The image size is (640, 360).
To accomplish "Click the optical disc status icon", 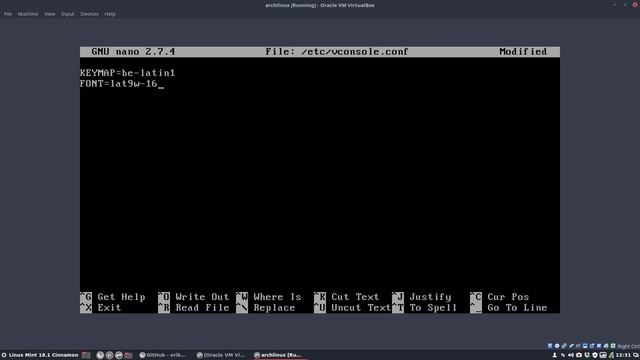I will click(x=557, y=346).
